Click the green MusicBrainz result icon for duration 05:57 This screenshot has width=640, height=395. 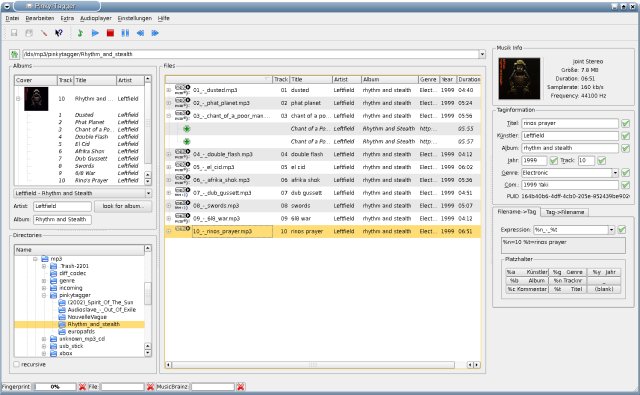point(187,142)
